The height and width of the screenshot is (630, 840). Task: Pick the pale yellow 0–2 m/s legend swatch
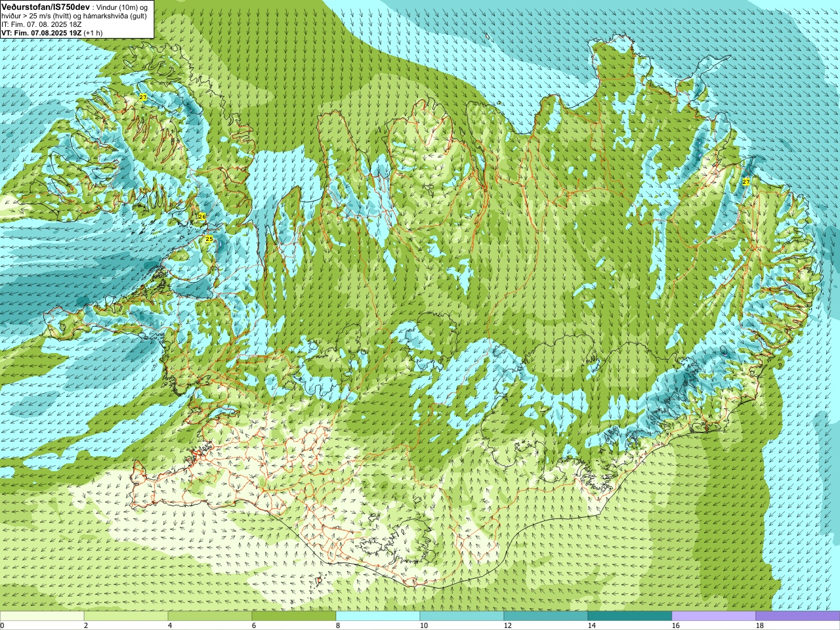tap(42, 616)
